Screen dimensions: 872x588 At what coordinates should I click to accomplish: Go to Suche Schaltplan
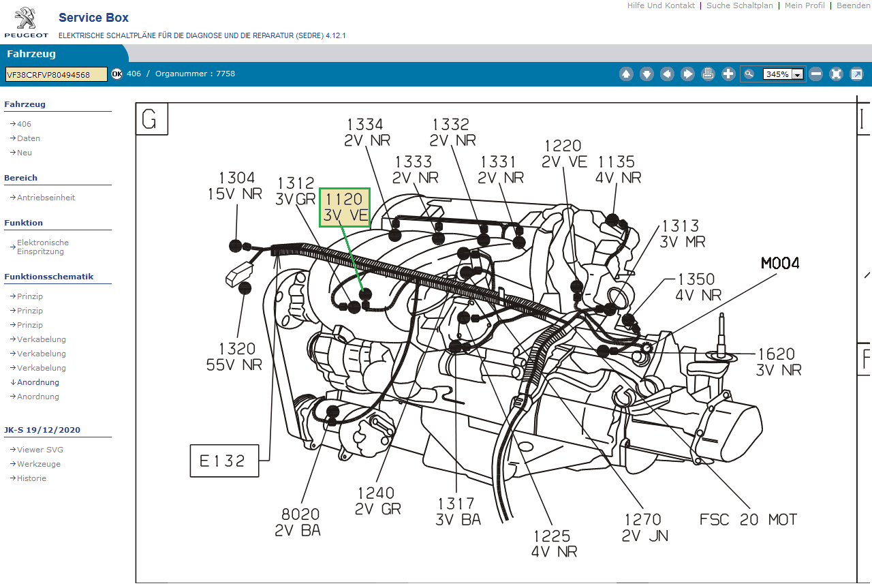(739, 5)
